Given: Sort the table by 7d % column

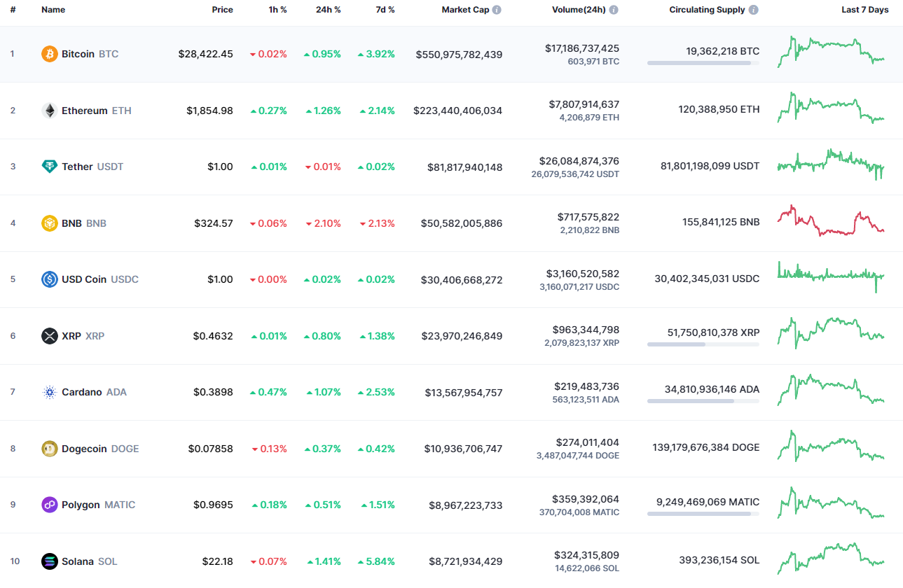Looking at the screenshot, I should (384, 9).
